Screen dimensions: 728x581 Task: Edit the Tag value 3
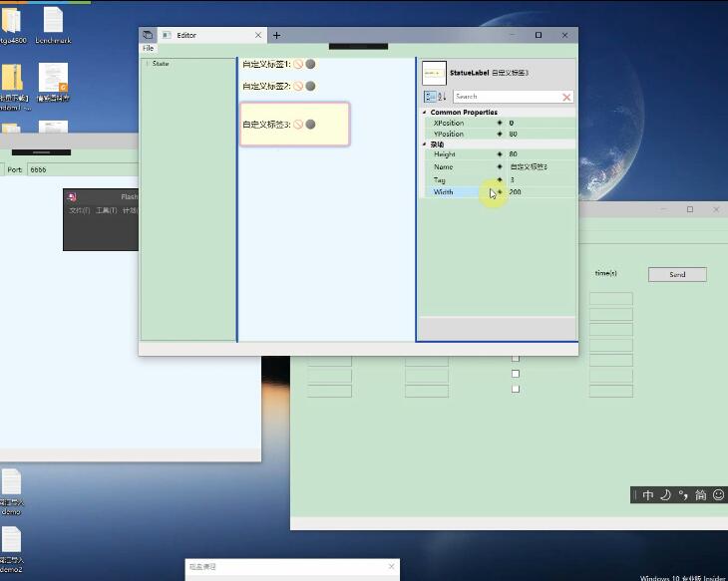tap(541, 179)
